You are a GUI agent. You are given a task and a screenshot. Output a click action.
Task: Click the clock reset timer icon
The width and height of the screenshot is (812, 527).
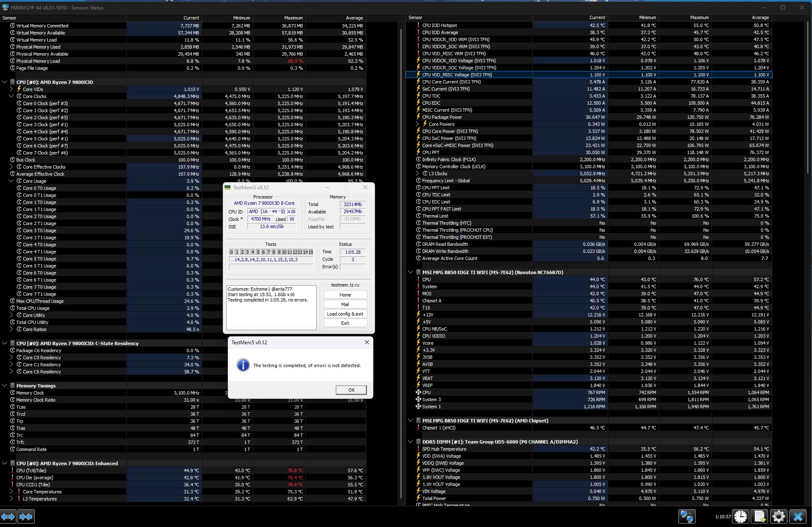[x=741, y=517]
